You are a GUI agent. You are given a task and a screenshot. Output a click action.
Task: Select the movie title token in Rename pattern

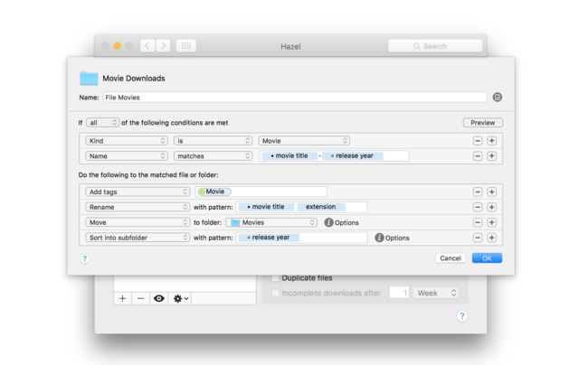[266, 207]
